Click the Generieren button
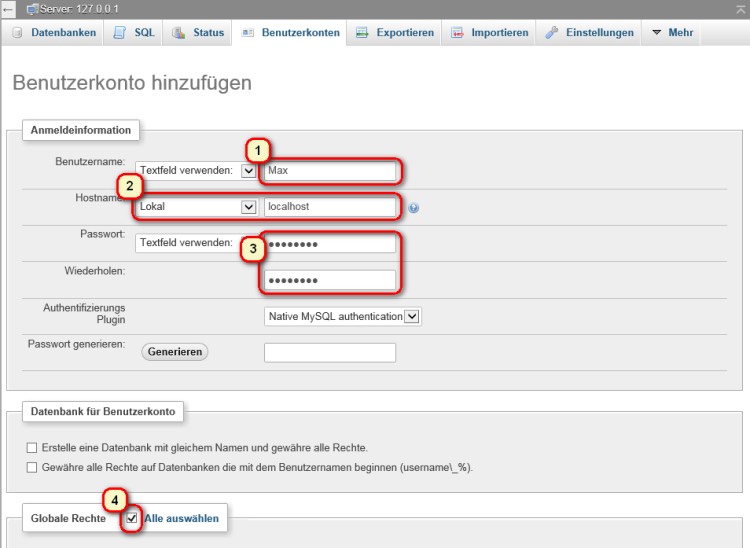Viewport: 750px width, 548px height. [175, 352]
